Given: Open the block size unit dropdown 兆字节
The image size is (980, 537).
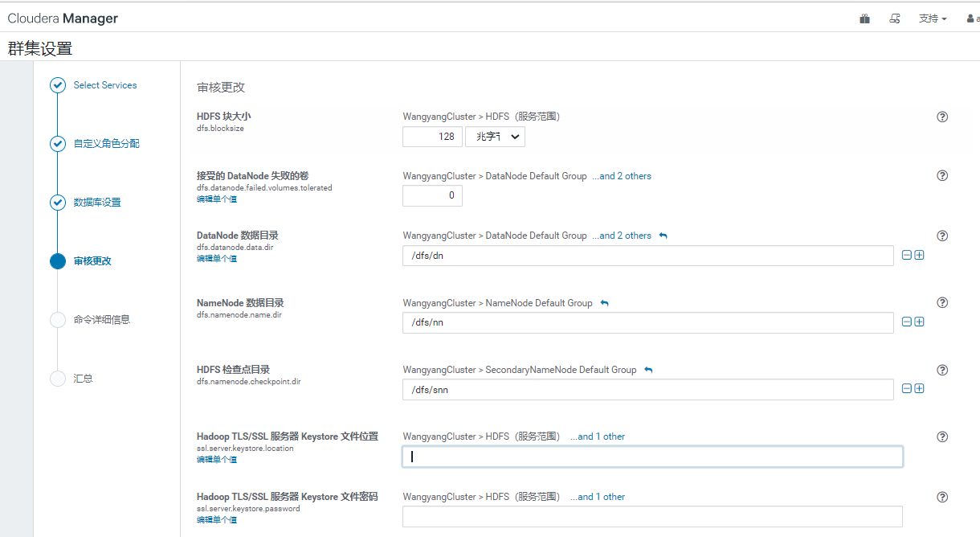Looking at the screenshot, I should click(x=495, y=137).
